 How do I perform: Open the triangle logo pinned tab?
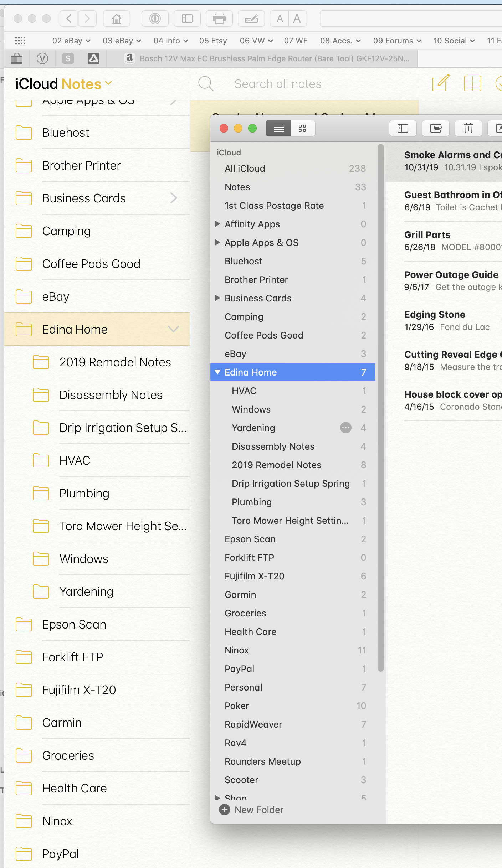click(x=94, y=58)
